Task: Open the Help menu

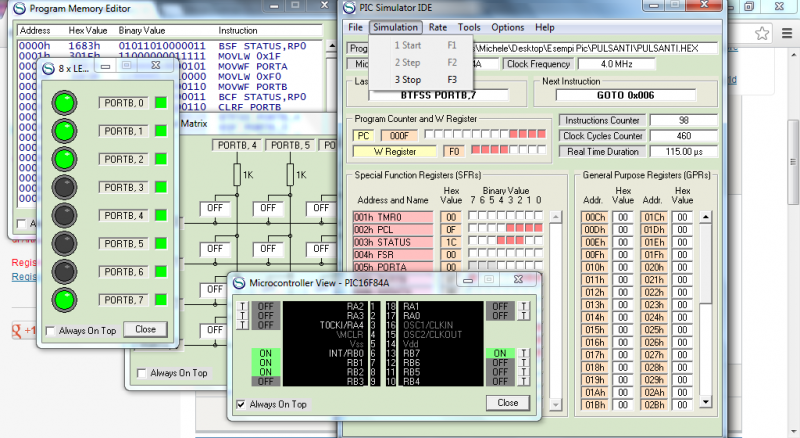Action: coord(545,28)
